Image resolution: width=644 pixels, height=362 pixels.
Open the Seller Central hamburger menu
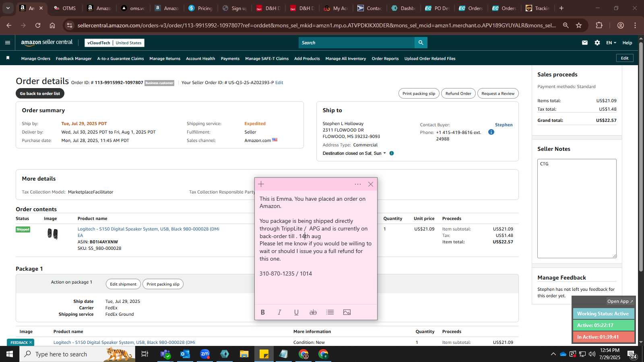pos(8,43)
